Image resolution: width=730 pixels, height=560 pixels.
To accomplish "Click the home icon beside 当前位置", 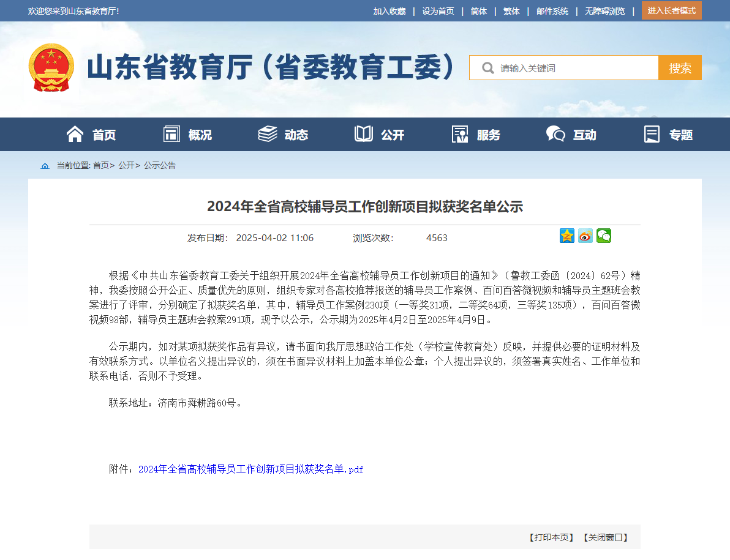I will [45, 166].
